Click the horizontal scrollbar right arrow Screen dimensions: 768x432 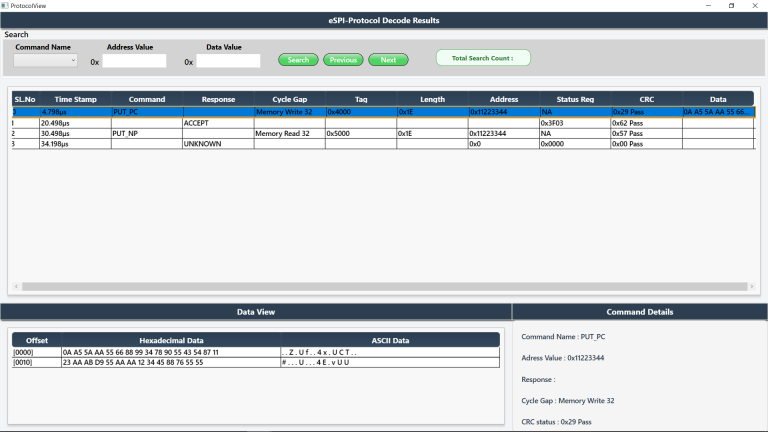(x=752, y=287)
